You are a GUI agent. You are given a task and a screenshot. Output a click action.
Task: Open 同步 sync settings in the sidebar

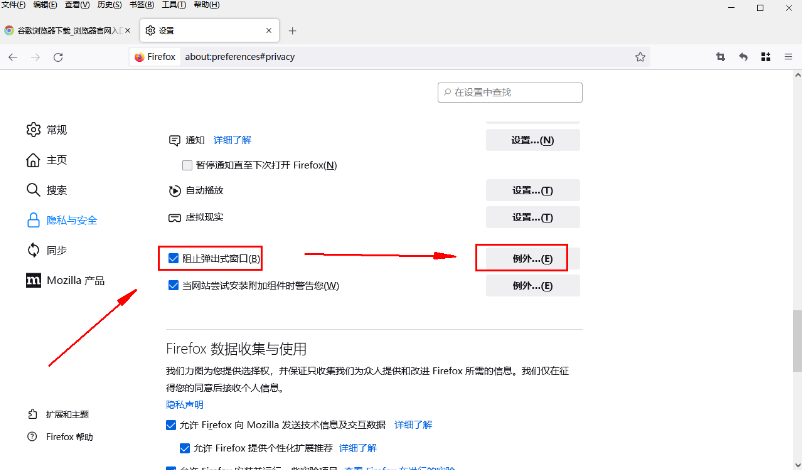pyautogui.click(x=47, y=251)
